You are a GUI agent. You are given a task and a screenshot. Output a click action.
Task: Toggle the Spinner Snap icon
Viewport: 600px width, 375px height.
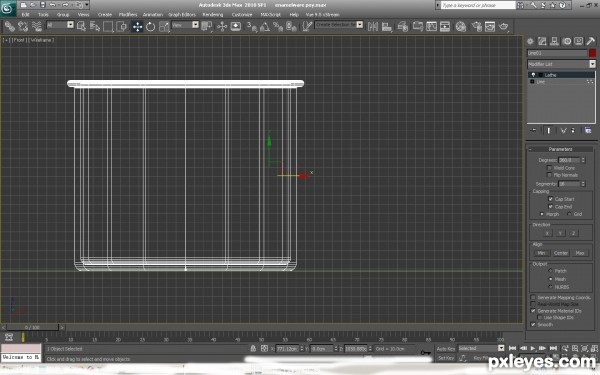pos(291,26)
